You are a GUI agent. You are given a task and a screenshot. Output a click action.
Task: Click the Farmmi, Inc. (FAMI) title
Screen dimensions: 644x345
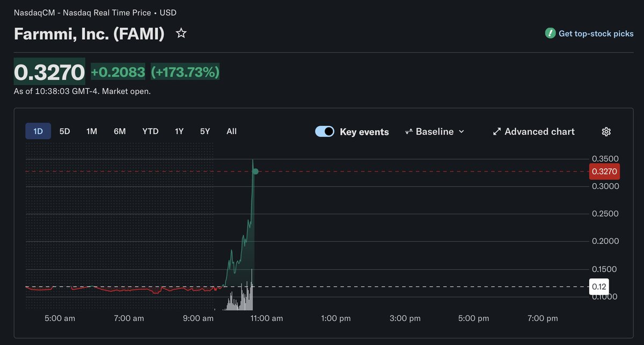[x=89, y=33]
